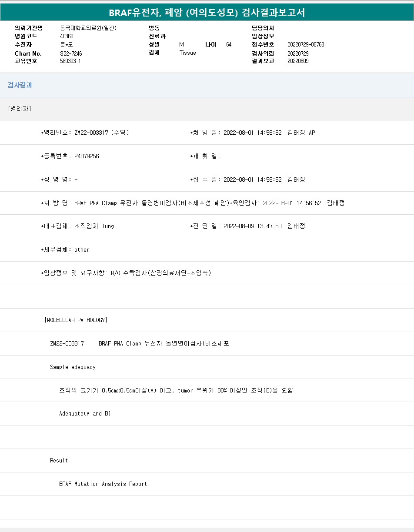Viewport: 414px width, 532px height.
Task: Click the '[MOLECULAR PATHOLOGY]' heading
Action: (76, 320)
